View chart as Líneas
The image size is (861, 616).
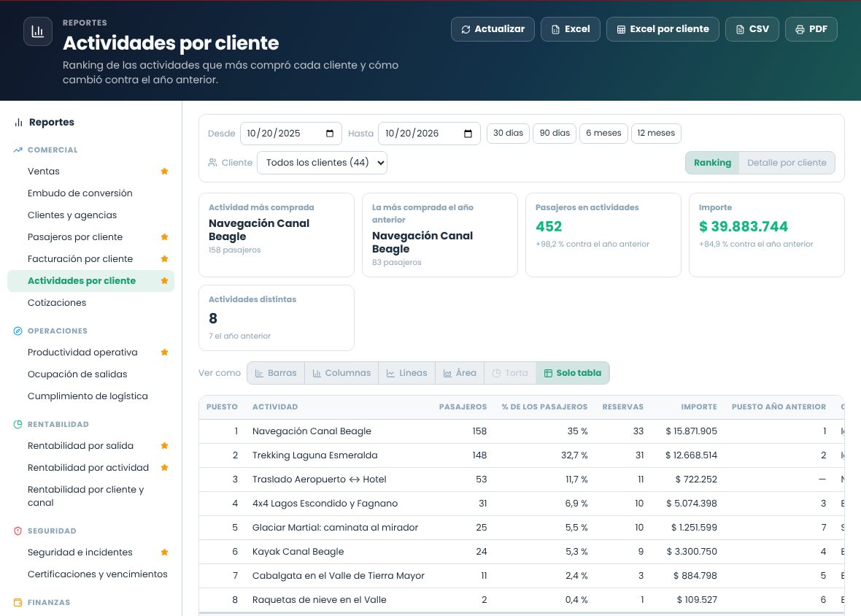coord(407,373)
